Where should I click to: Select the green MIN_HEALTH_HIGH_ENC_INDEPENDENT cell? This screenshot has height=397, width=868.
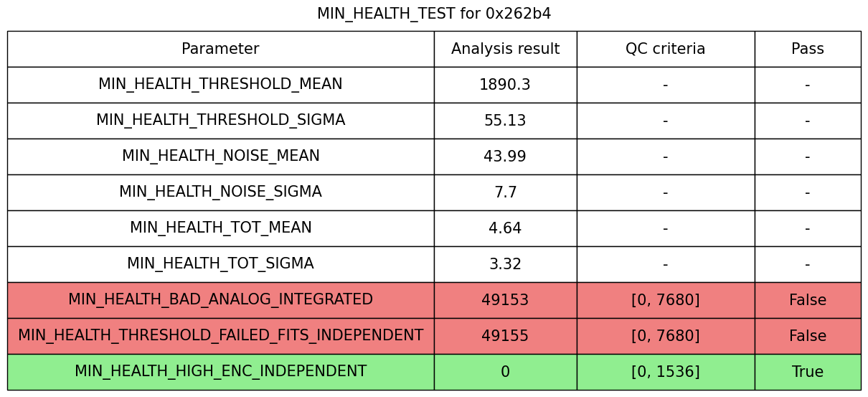click(220, 372)
